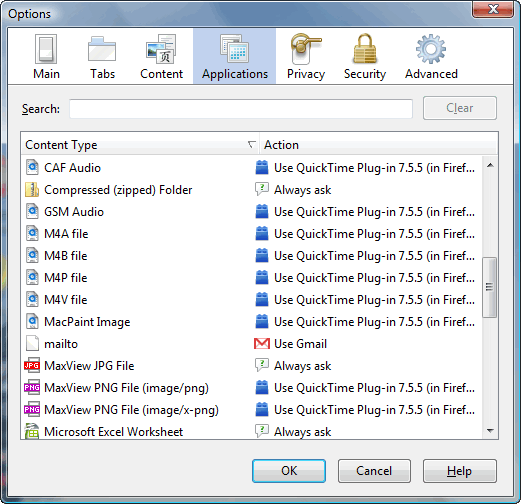Select the Applications panel icon
This screenshot has width=521, height=504.
[x=234, y=49]
